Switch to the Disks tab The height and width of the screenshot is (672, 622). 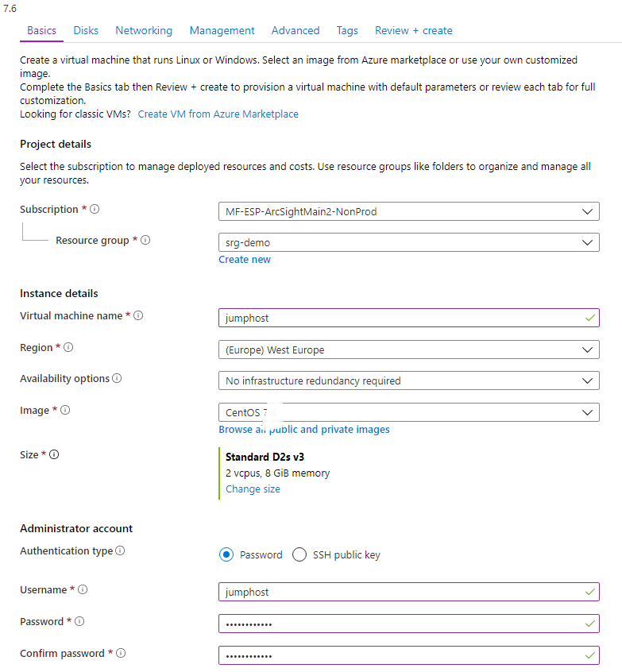point(86,31)
